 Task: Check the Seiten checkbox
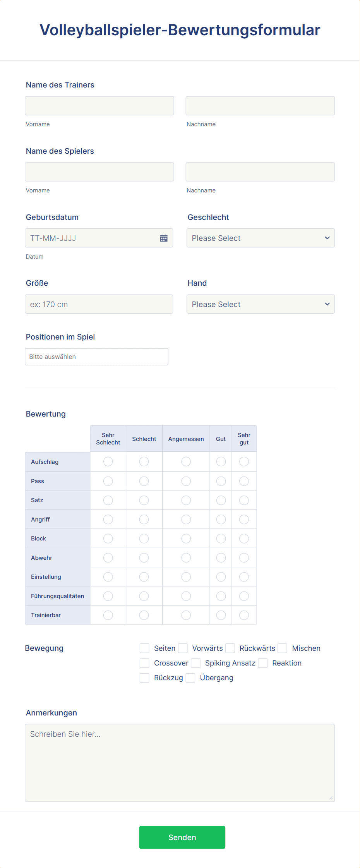[x=144, y=648]
